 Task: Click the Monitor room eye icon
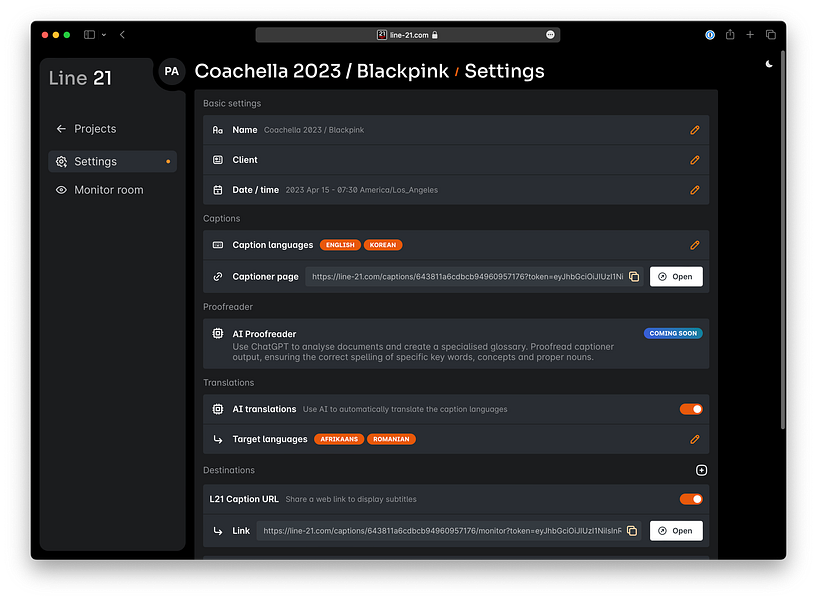tap(61, 190)
